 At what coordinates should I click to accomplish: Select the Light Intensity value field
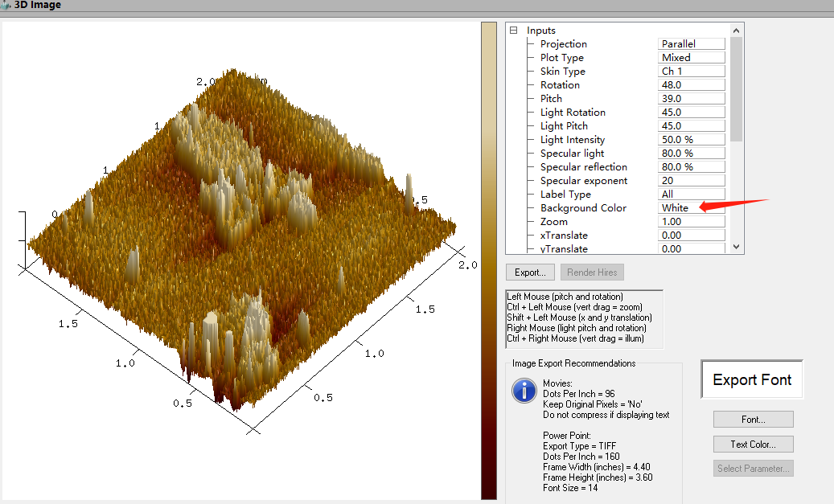pos(691,140)
